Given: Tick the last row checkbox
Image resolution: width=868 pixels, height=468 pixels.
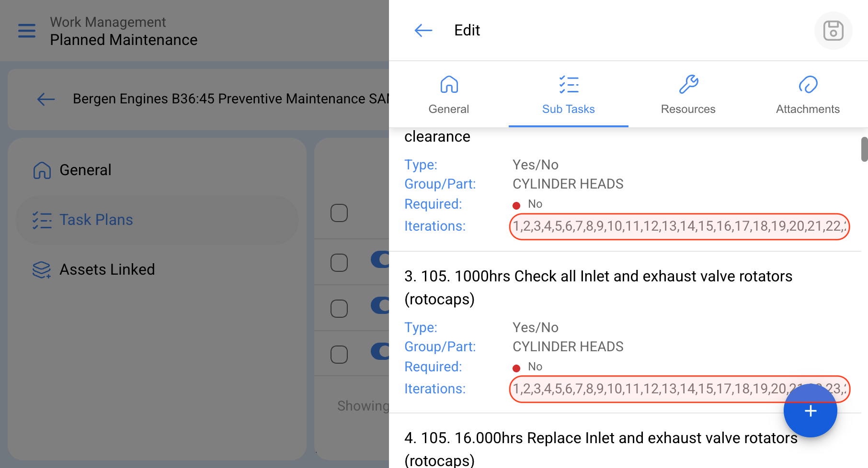Looking at the screenshot, I should coord(339,355).
